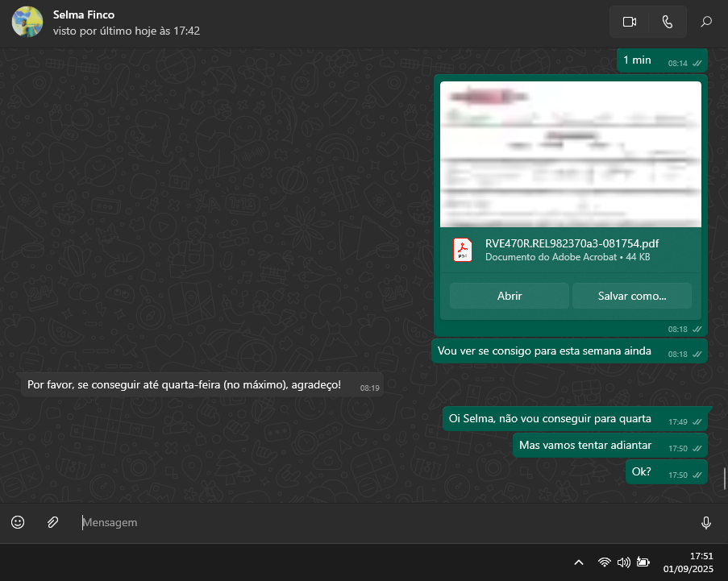Record a voice message with microphone
The height and width of the screenshot is (581, 728).
706,523
